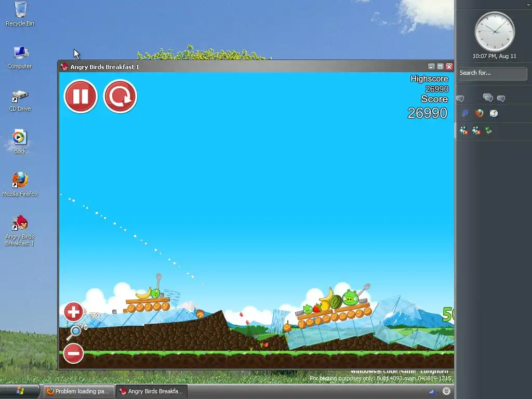This screenshot has height=399, width=532.
Task: Click the green checkmark icon in sidebar
Action: [x=488, y=130]
